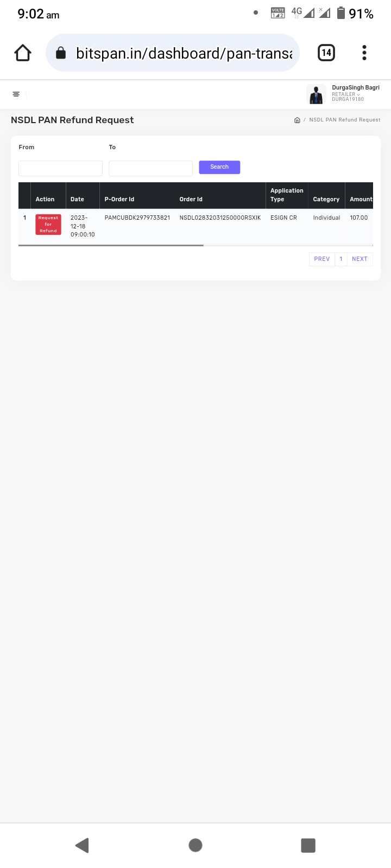Go to the NEXT page

[360, 259]
